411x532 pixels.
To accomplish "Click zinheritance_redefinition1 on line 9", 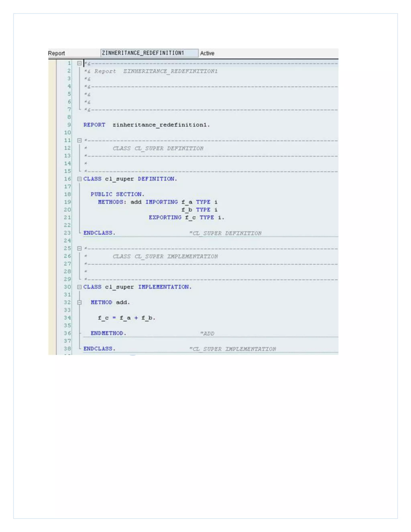I will tap(161, 125).
